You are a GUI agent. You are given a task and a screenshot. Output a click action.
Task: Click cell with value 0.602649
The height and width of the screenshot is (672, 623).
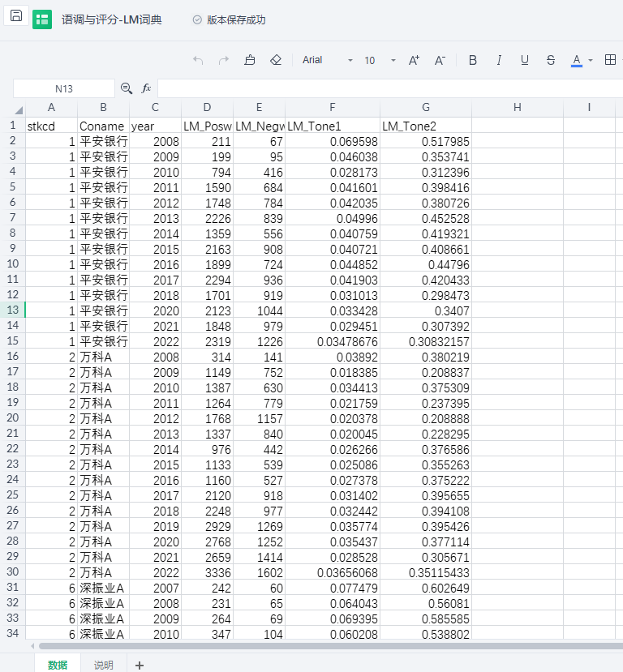tap(426, 588)
